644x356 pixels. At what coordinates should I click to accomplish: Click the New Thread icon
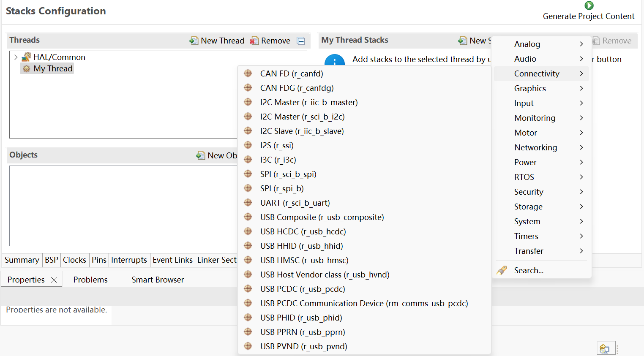click(x=194, y=41)
